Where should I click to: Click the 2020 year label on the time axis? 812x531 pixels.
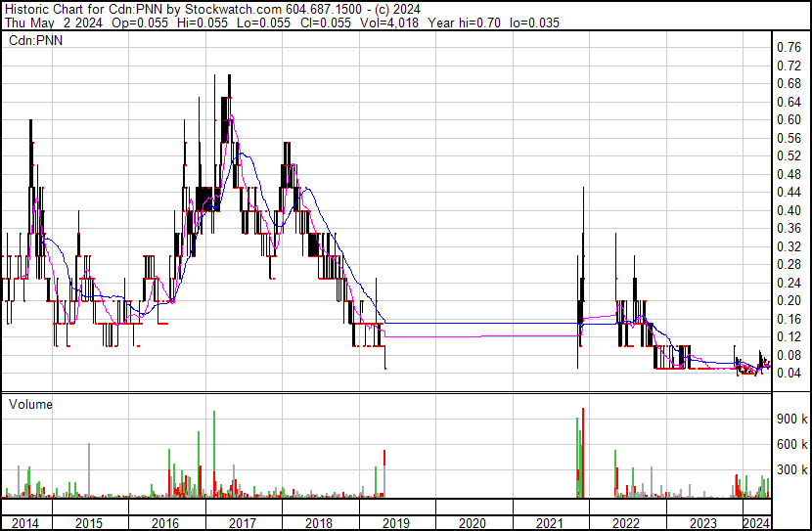(473, 523)
